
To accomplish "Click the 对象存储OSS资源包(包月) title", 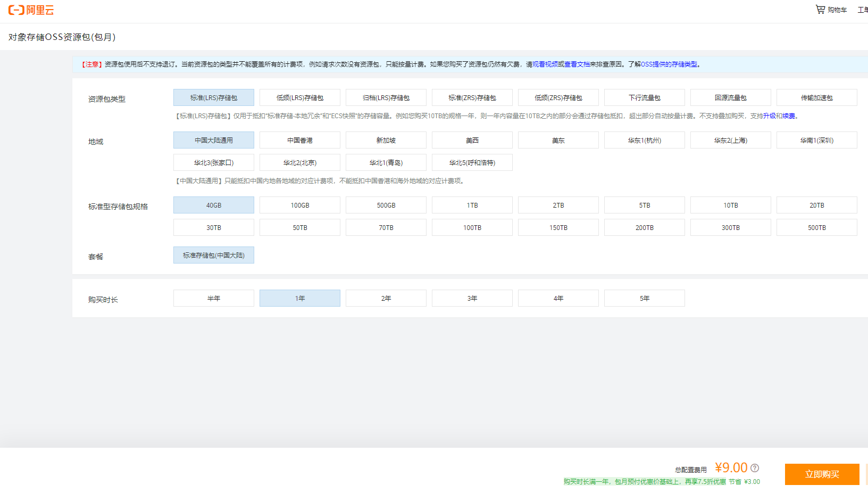I will [x=62, y=37].
